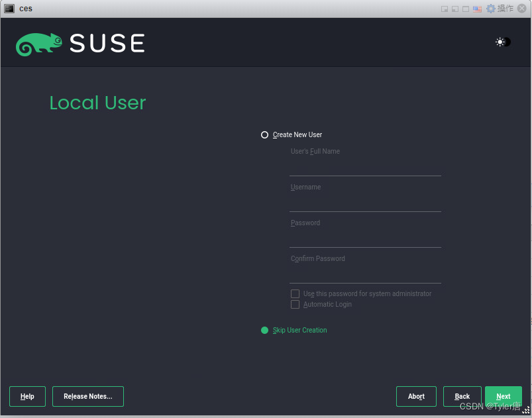This screenshot has width=532, height=418.
Task: Click the US flag keyboard layout icon
Action: [477, 8]
